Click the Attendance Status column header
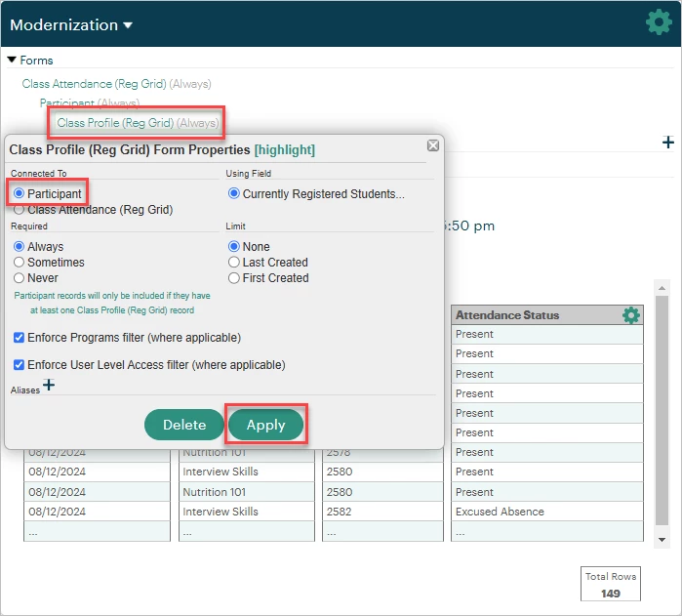Image resolution: width=682 pixels, height=616 pixels. pos(547,315)
